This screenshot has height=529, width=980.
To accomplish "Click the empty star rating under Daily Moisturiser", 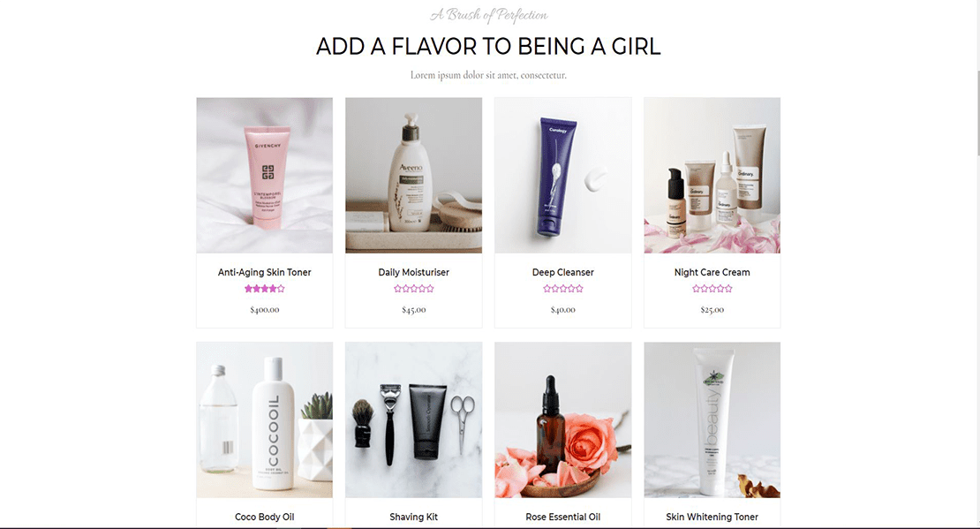I will [x=414, y=289].
